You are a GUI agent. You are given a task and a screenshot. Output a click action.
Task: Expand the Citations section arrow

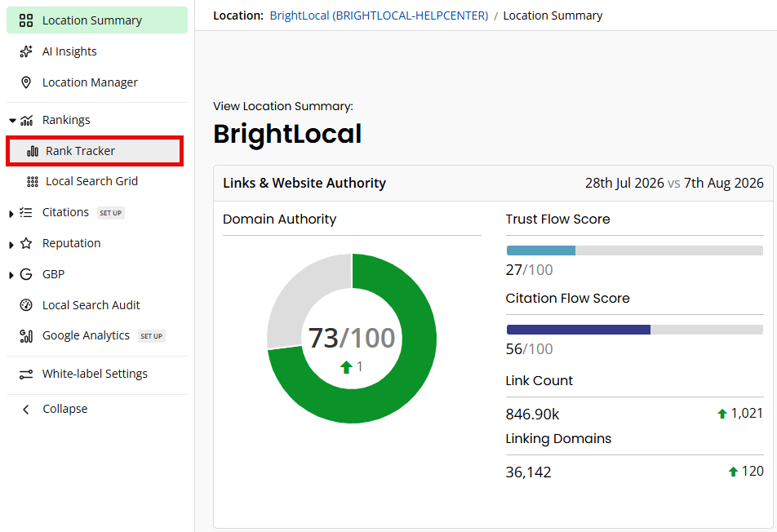click(11, 214)
